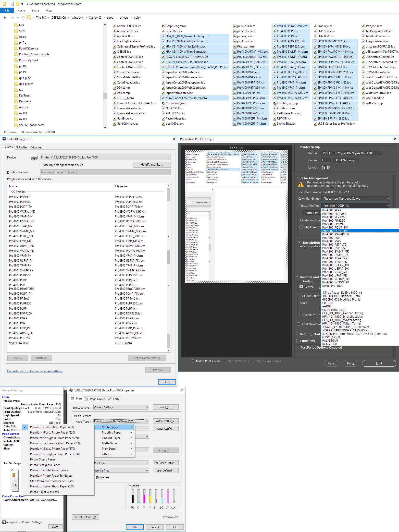
Task: Click the Print button in Photoshop Print Settings
Action: pos(379,363)
